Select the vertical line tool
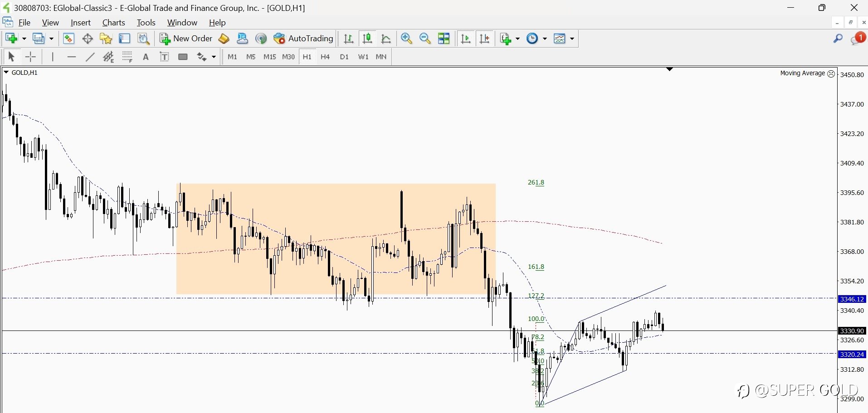868x413 pixels. pyautogui.click(x=53, y=57)
